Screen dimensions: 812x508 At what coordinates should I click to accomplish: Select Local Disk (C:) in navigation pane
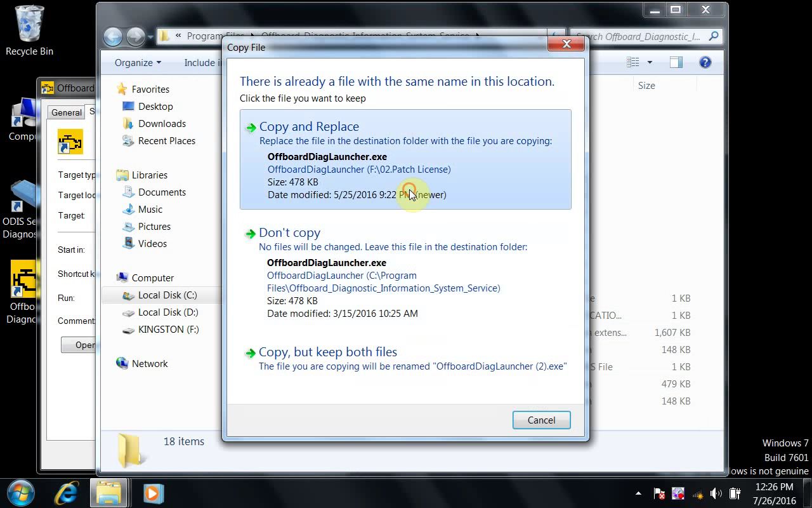click(x=167, y=295)
